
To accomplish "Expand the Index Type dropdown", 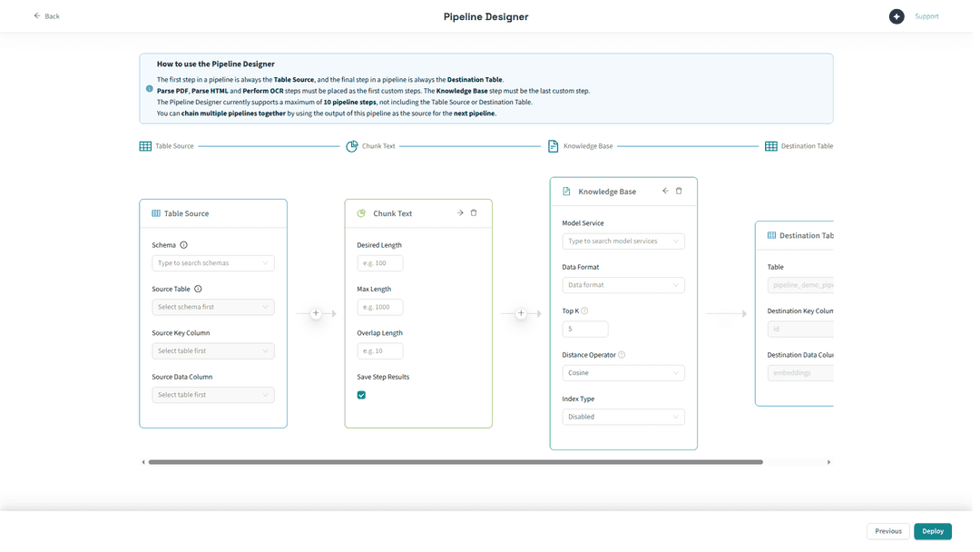I will tap(622, 417).
